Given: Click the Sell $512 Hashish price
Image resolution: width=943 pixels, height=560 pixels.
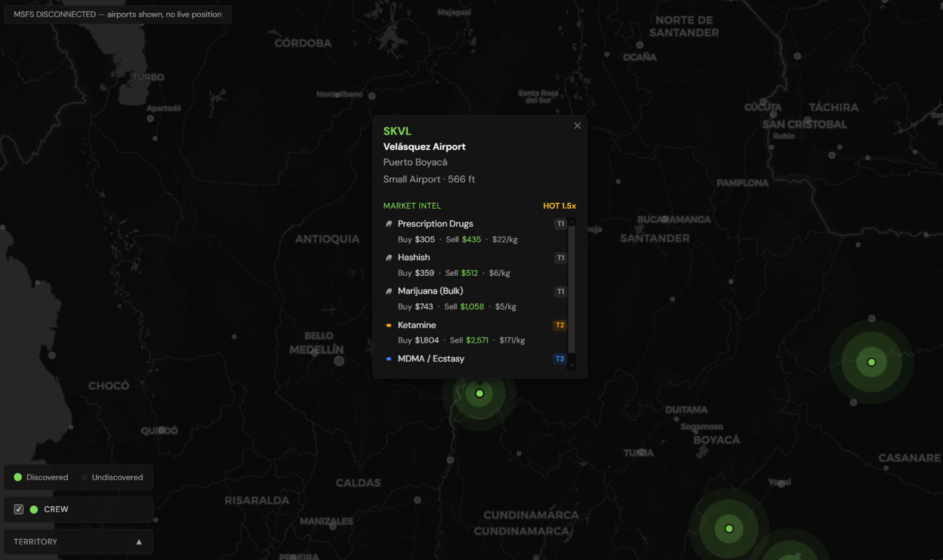Looking at the screenshot, I should click(x=462, y=273).
